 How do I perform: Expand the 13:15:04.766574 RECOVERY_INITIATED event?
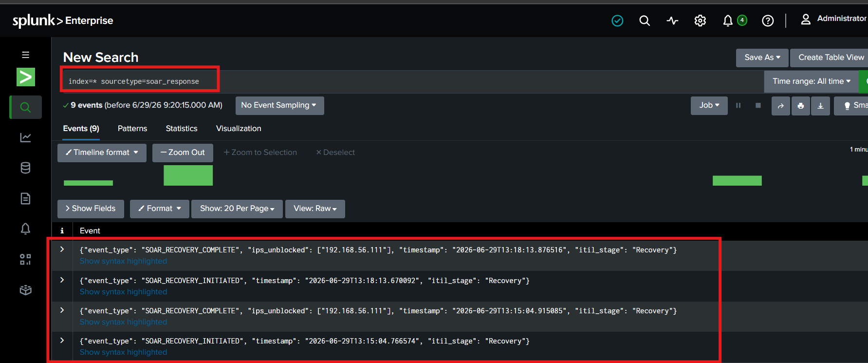[62, 341]
